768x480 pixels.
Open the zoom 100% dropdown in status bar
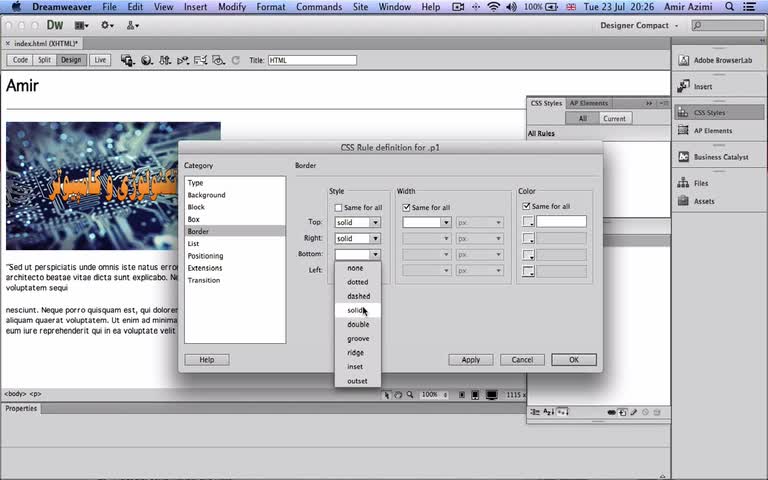click(434, 395)
